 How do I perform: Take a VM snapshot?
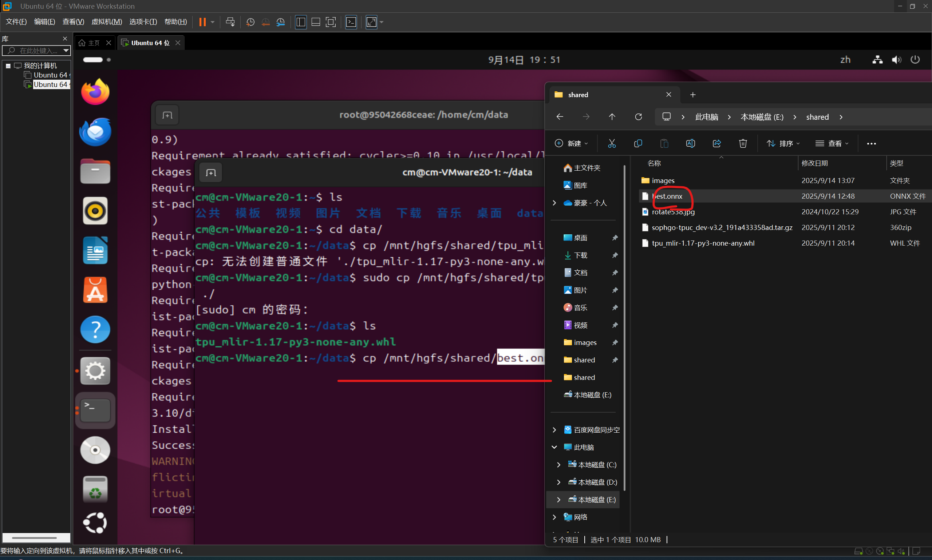pyautogui.click(x=250, y=22)
